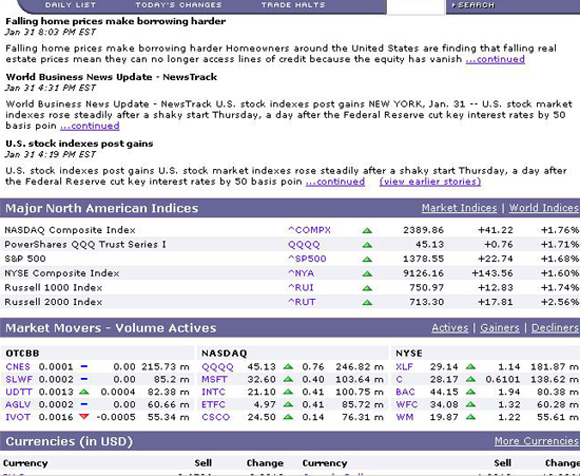Open continued link for World Business News Update

pyautogui.click(x=90, y=126)
